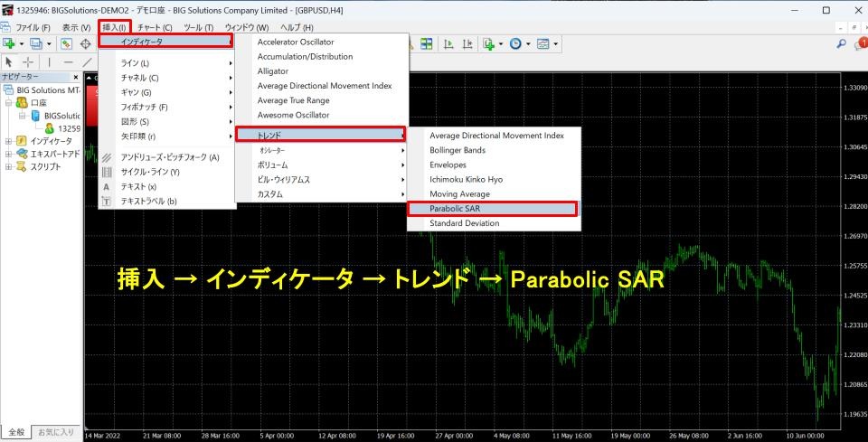This screenshot has height=442, width=868.
Task: Open the チャート (C) menu
Action: click(155, 28)
